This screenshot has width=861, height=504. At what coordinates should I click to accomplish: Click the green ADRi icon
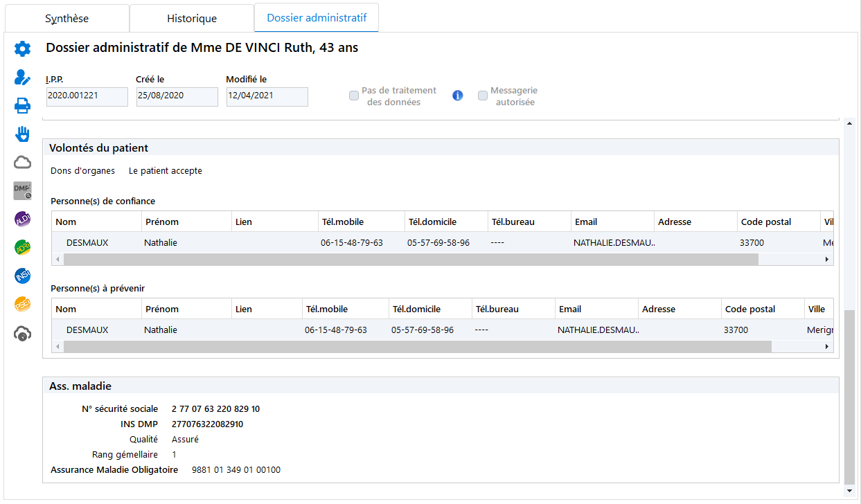(23, 248)
